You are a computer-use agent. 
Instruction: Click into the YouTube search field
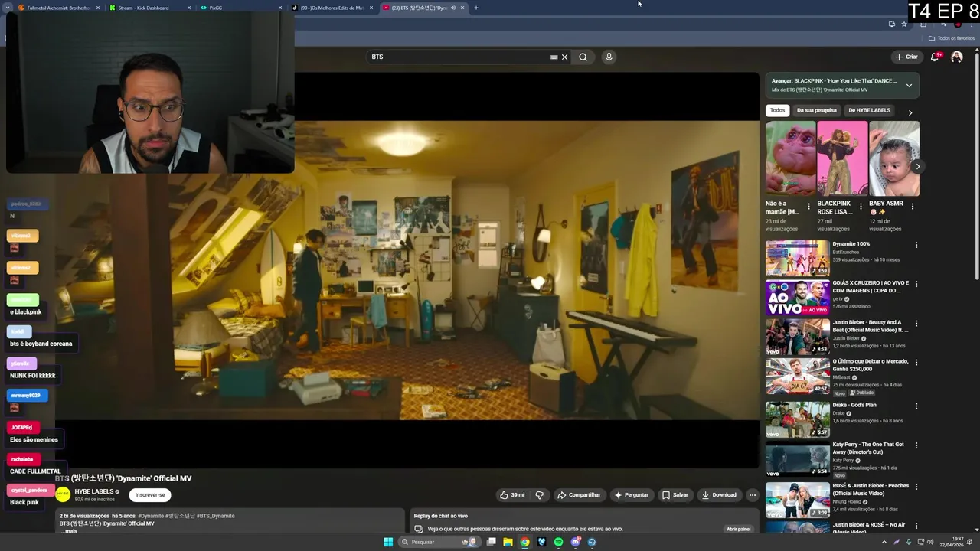click(459, 57)
